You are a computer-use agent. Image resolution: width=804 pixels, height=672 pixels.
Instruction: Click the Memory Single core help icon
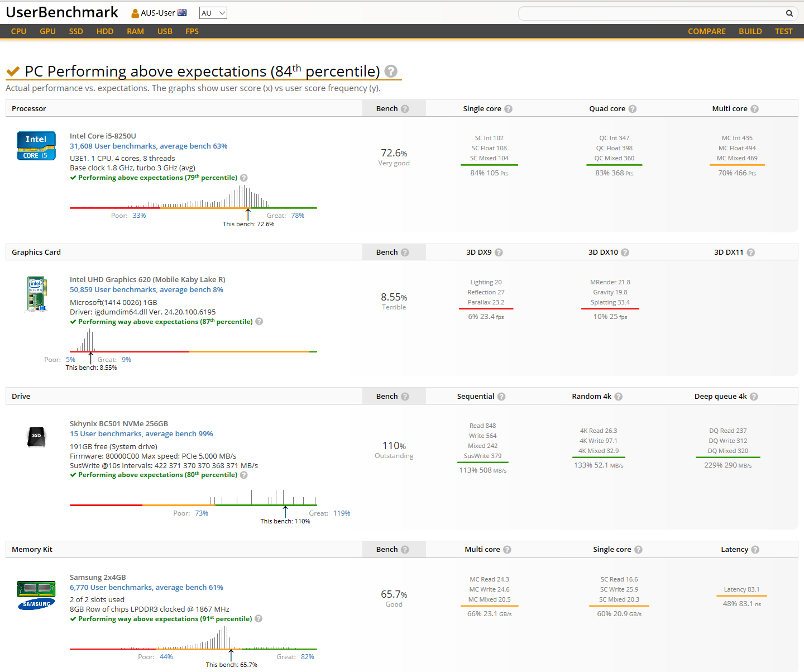click(638, 550)
